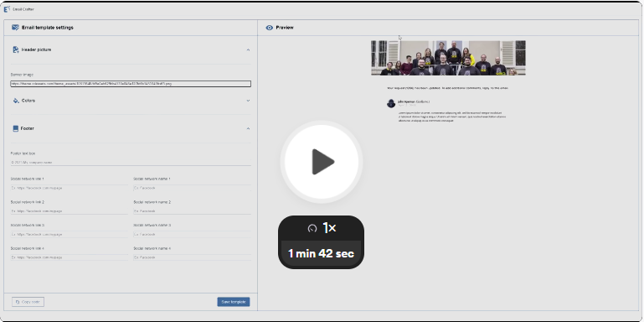Collapse the Header picture section chevron
Screen dimensions: 644x322
pyautogui.click(x=248, y=49)
